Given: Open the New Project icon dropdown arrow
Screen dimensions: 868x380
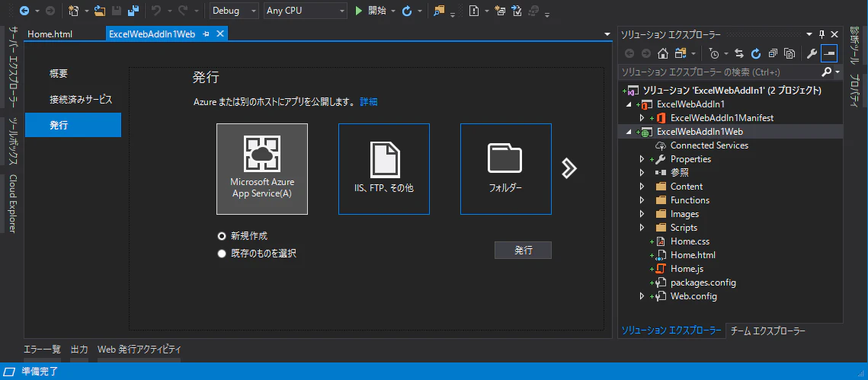Looking at the screenshot, I should (86, 11).
